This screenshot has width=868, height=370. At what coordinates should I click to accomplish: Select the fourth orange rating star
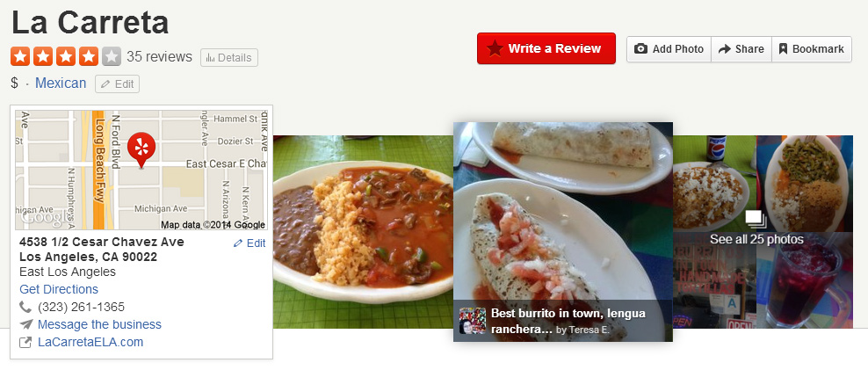(89, 56)
